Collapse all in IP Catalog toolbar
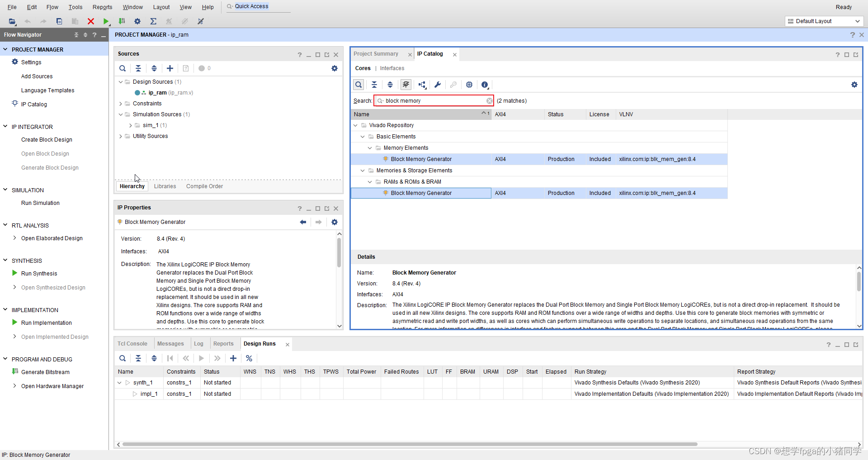 click(x=374, y=85)
